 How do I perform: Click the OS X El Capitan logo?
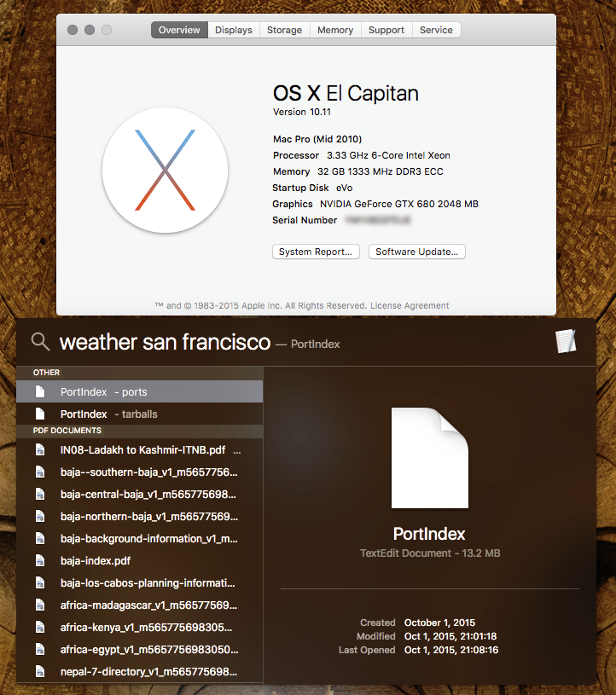[x=165, y=171]
